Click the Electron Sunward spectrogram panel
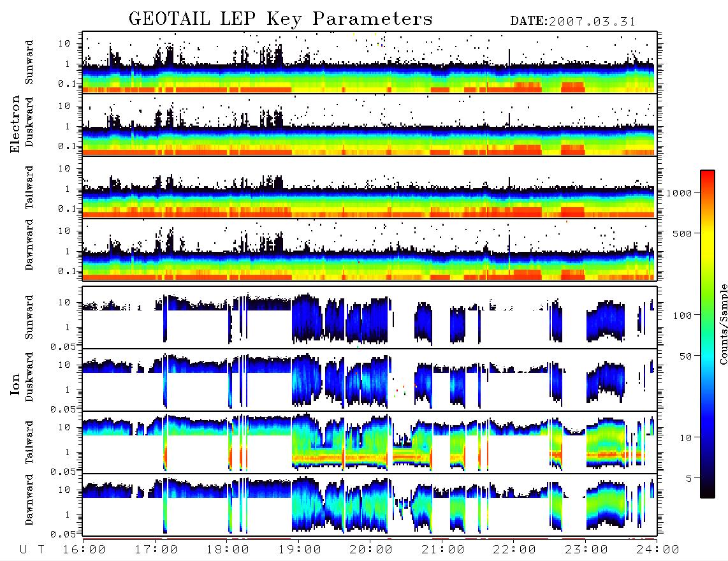The width and height of the screenshot is (728, 561). [x=370, y=62]
